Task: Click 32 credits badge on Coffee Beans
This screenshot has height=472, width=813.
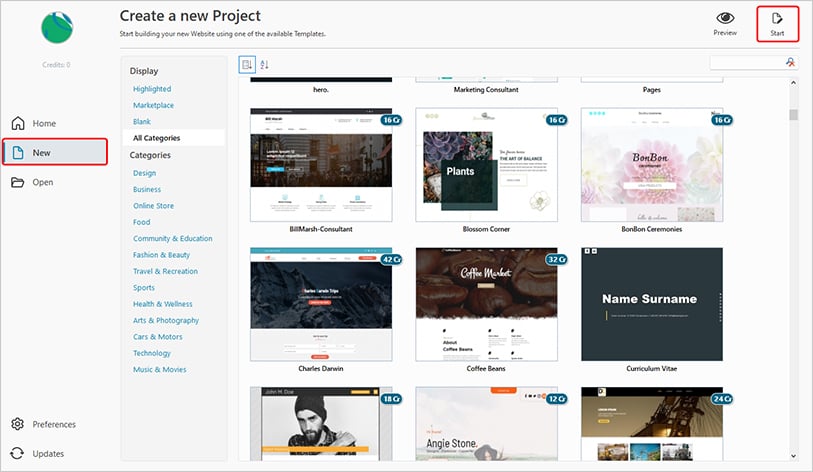Action: 557,259
